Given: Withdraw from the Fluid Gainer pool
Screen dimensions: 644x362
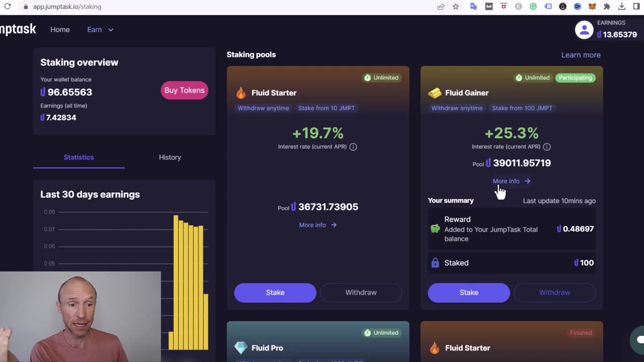Looking at the screenshot, I should pyautogui.click(x=554, y=293).
